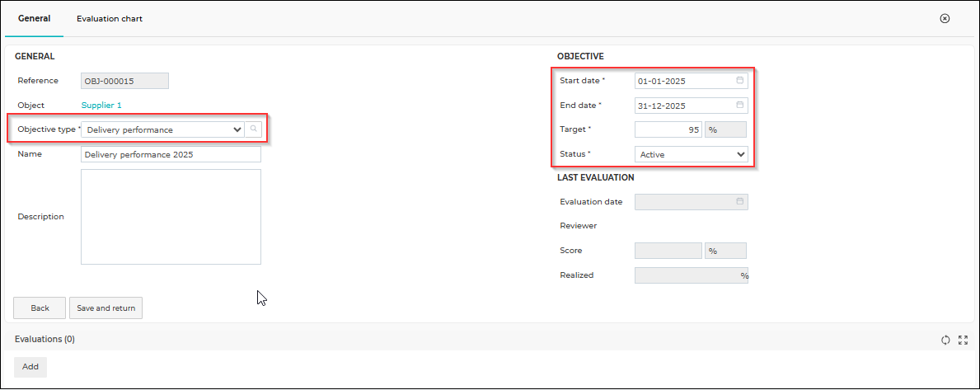Edit the Target value field 95
980x390 pixels.
point(668,129)
